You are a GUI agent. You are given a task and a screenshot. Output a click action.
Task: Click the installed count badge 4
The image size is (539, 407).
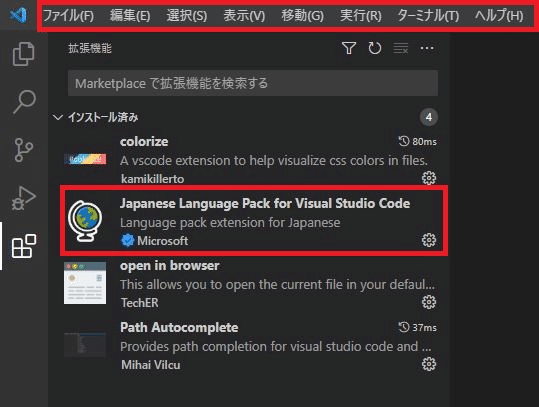429,117
